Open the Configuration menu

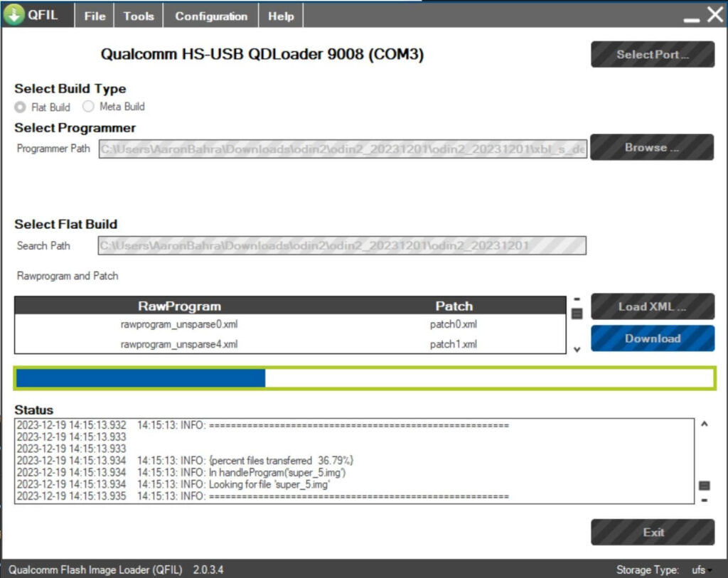[x=211, y=16]
